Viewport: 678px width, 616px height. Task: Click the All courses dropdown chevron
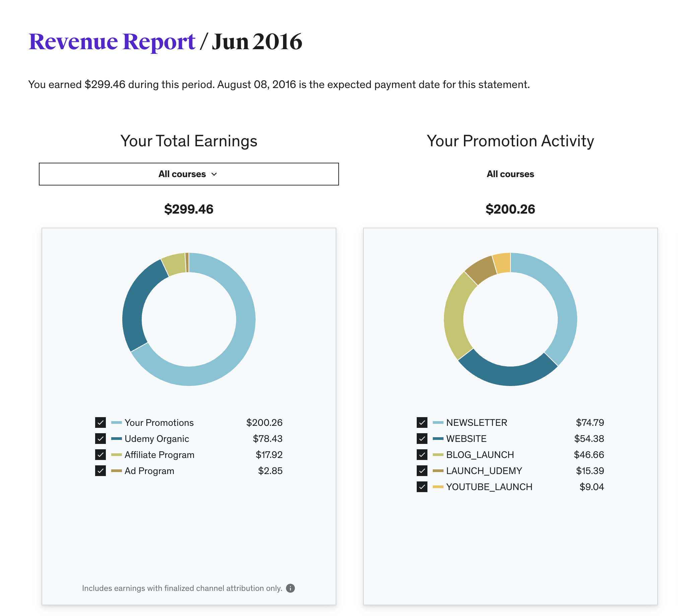click(x=214, y=174)
